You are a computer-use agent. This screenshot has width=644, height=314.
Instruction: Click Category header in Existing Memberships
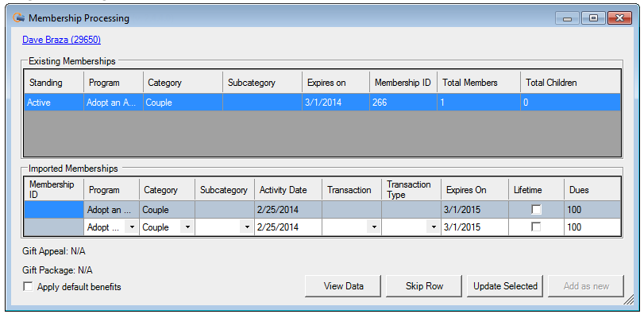click(183, 83)
